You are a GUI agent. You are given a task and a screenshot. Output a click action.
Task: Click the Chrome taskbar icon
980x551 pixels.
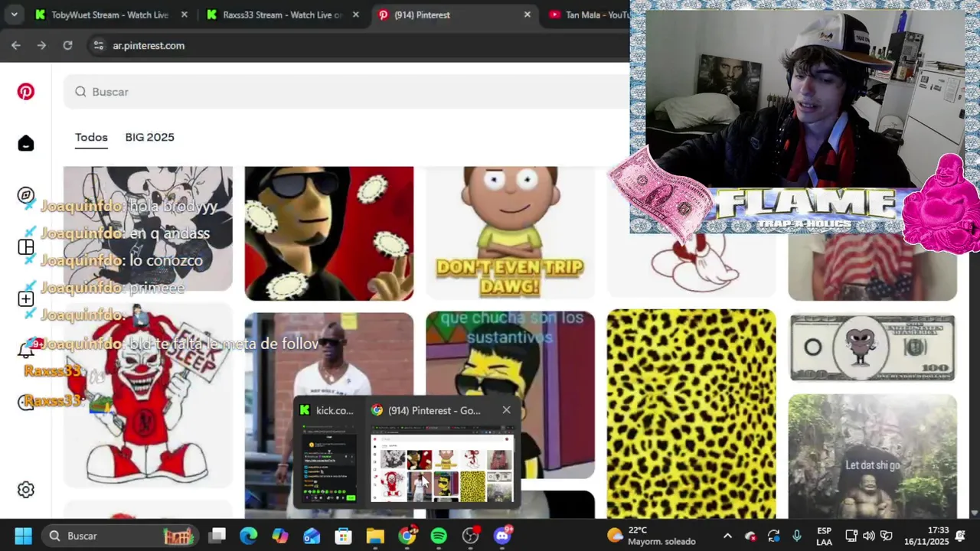pyautogui.click(x=407, y=535)
